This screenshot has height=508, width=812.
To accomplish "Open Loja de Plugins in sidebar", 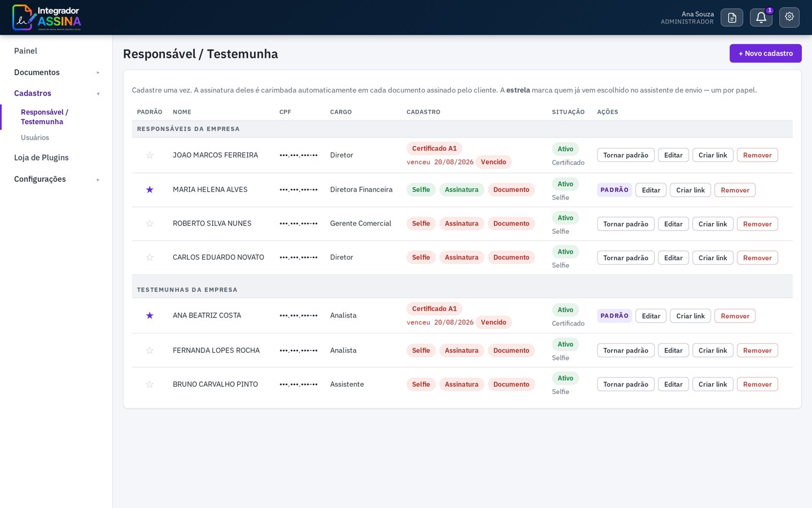I will (x=42, y=158).
